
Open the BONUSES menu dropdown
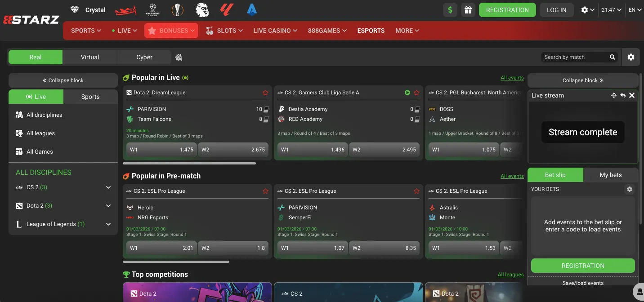tap(171, 31)
